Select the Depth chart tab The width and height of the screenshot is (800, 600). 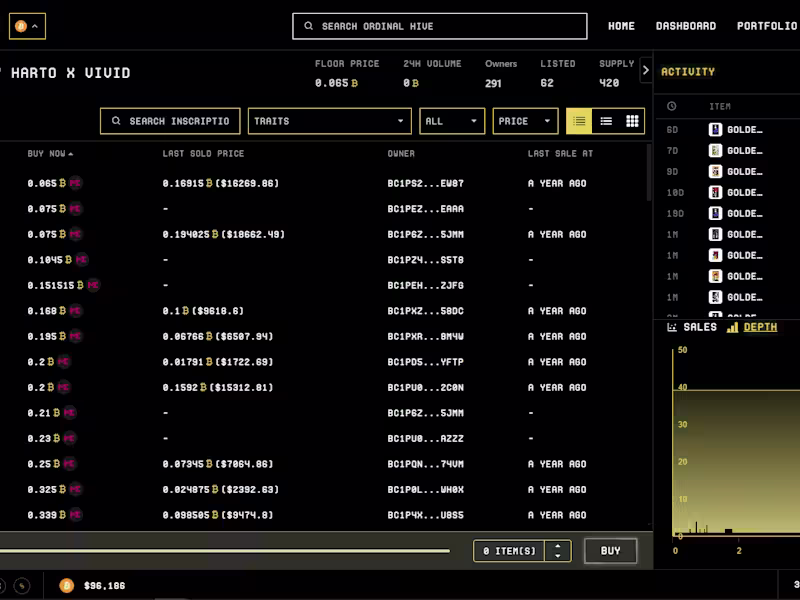752,328
